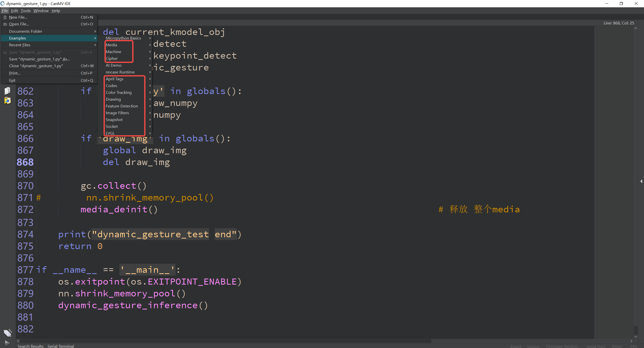Click Print... in the File menu
This screenshot has width=644, height=348.
click(14, 73)
